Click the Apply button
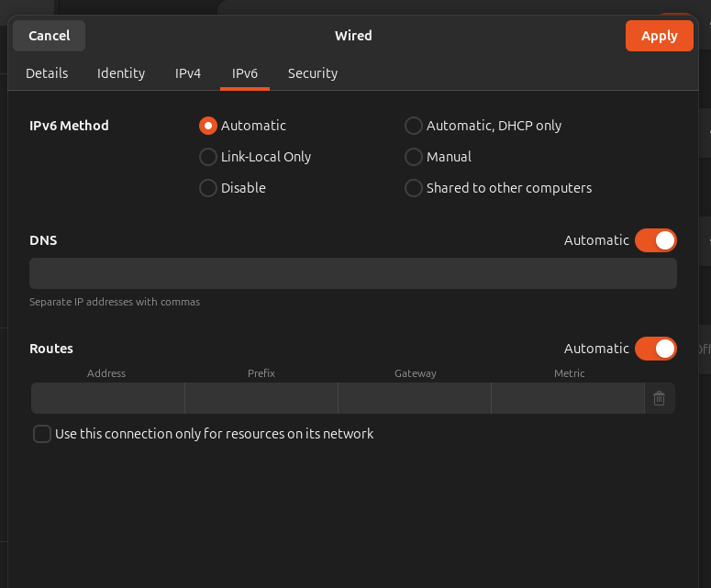The width and height of the screenshot is (711, 588). coord(659,36)
